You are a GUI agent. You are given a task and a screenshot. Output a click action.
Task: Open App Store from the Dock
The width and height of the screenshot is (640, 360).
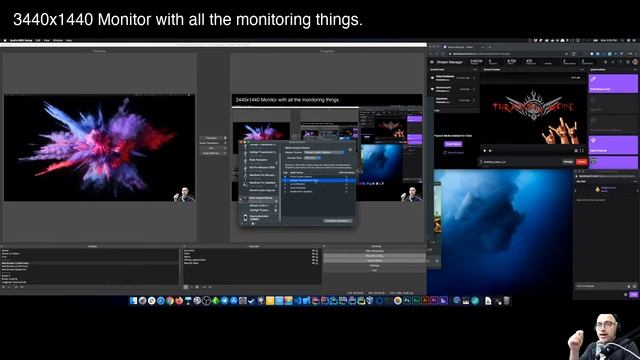[x=233, y=301]
